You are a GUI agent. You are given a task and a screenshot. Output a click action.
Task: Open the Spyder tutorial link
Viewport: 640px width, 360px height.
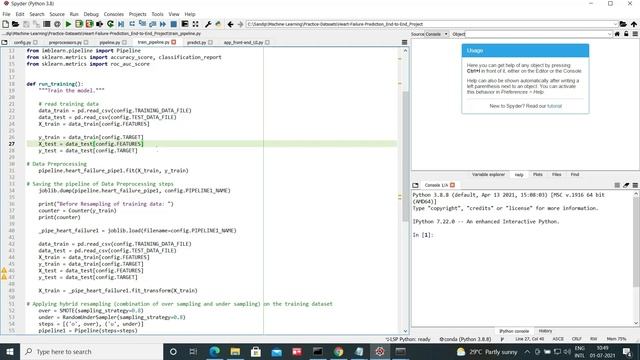click(554, 106)
